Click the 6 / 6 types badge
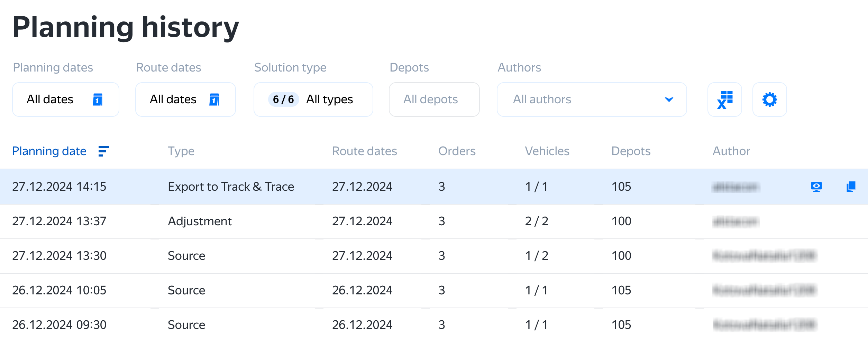Screen dimensions: 868x340 [283, 100]
